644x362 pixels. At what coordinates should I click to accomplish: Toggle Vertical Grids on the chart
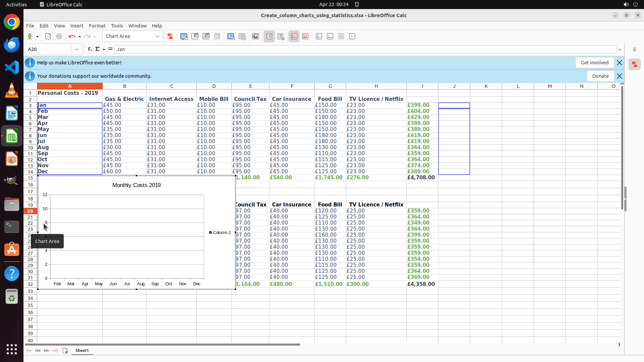coord(305,37)
